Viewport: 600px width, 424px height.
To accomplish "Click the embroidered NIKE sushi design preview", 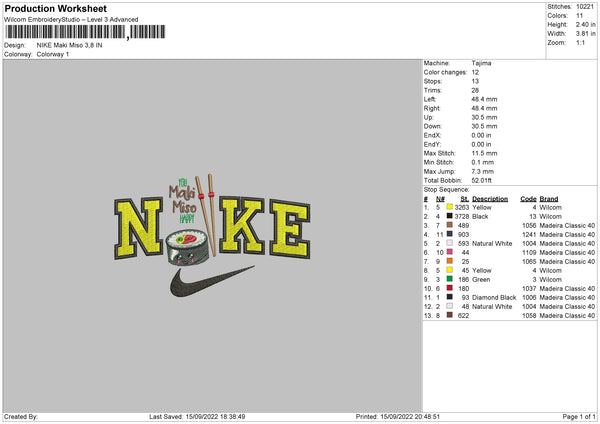I will [212, 236].
